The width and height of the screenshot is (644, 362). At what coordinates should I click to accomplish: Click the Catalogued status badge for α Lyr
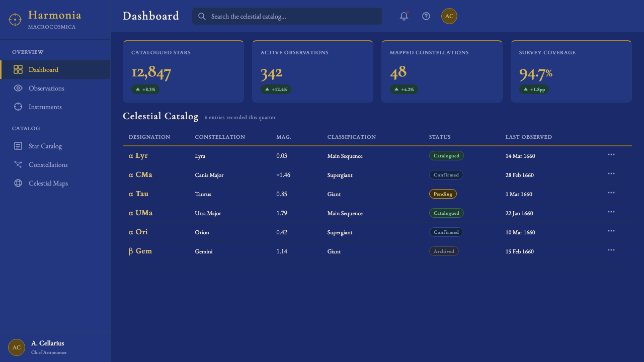[x=446, y=156]
